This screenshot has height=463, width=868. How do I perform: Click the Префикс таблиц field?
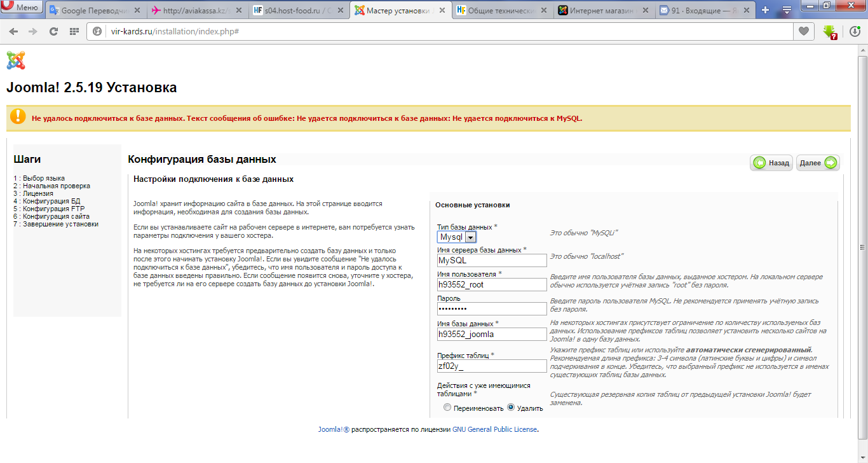(492, 366)
